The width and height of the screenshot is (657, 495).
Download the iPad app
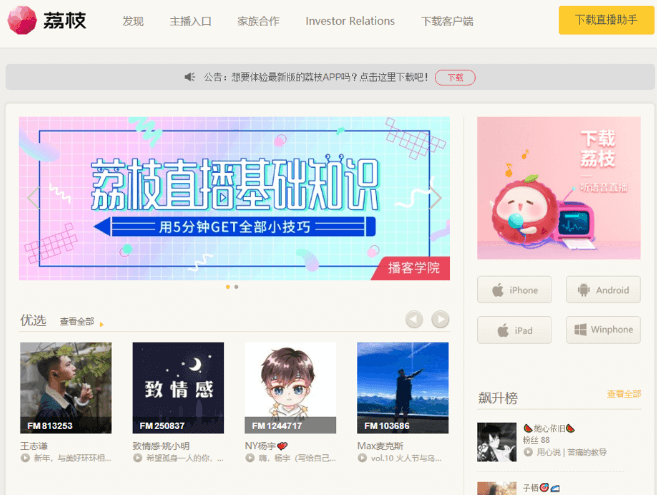pos(514,330)
